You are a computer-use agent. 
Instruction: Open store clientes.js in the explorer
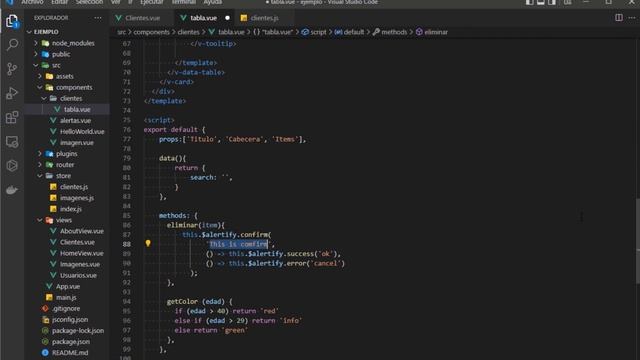pos(73,187)
